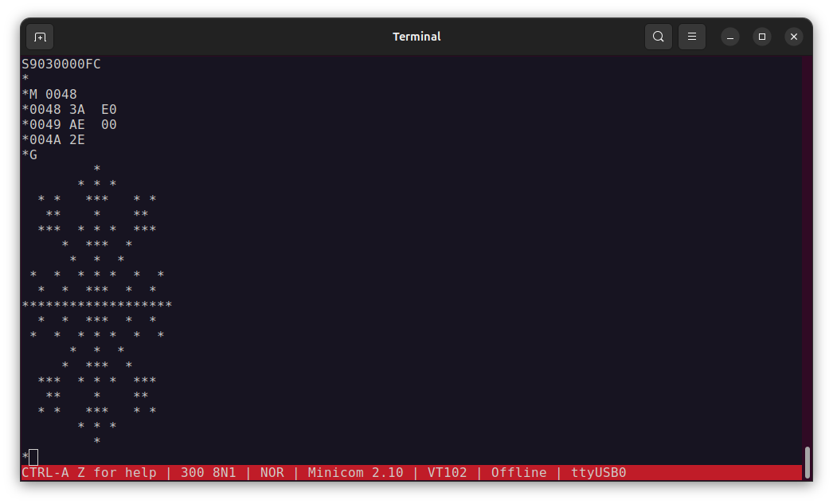Image resolution: width=833 pixels, height=504 pixels.
Task: Close the Terminal window
Action: [793, 37]
